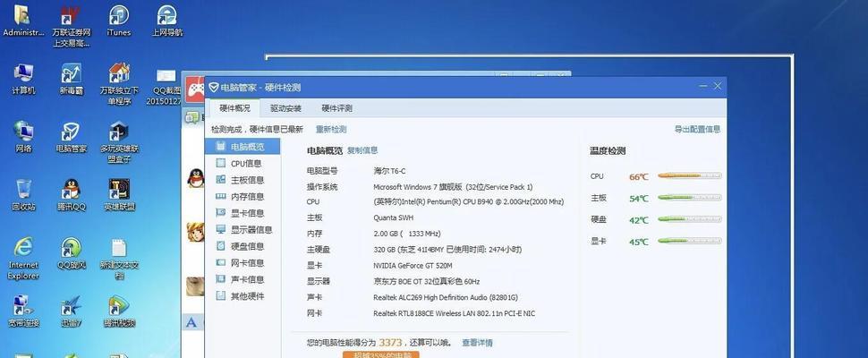
Task: Click the Quanta SWH motherboard value
Action: (x=393, y=217)
